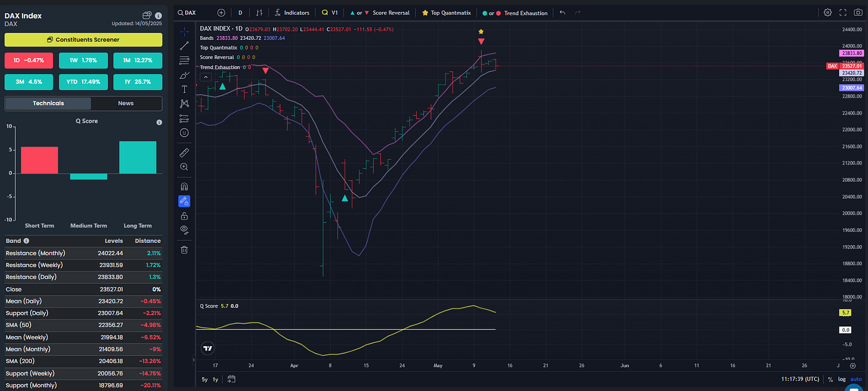868x391 pixels.
Task: Collapse the left side panel arrow
Action: 193,360
